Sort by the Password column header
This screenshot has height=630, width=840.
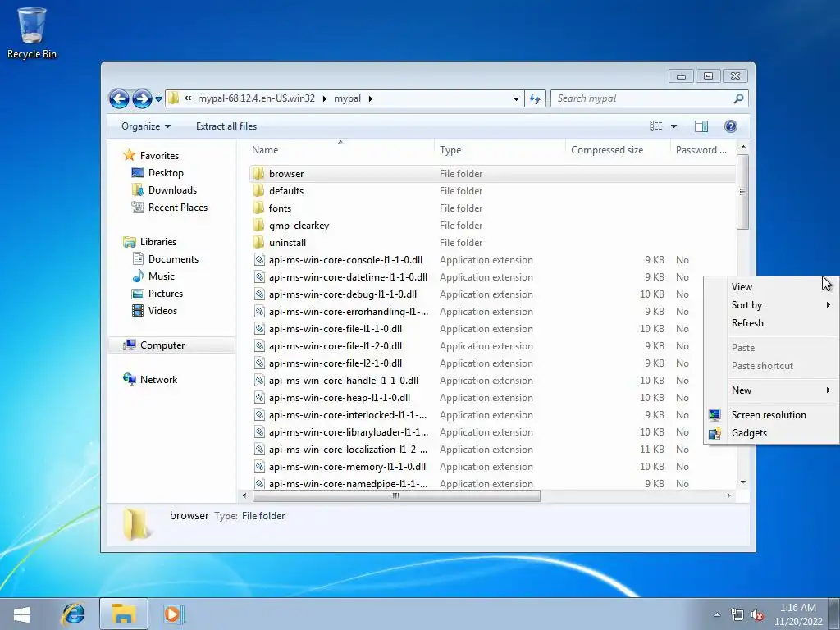coord(701,150)
